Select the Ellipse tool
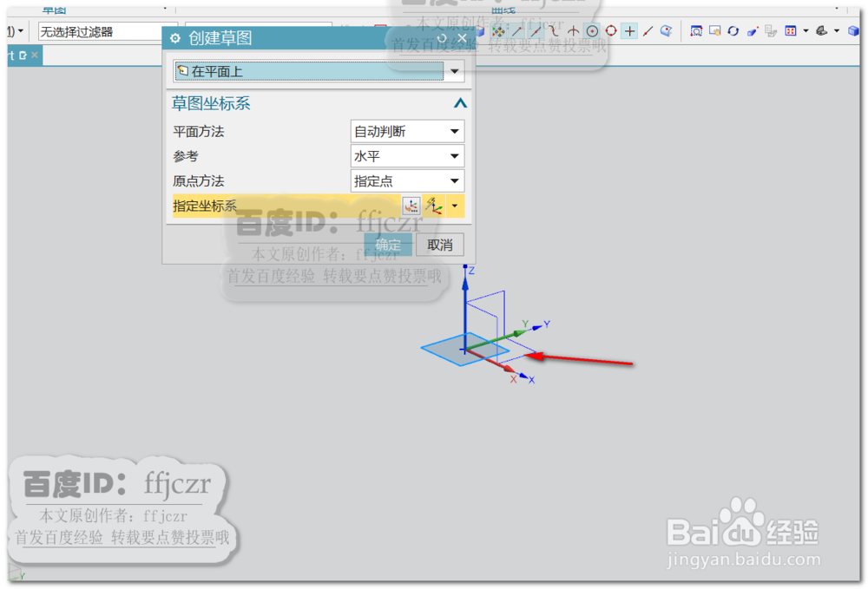This screenshot has height=589, width=868. tap(611, 31)
